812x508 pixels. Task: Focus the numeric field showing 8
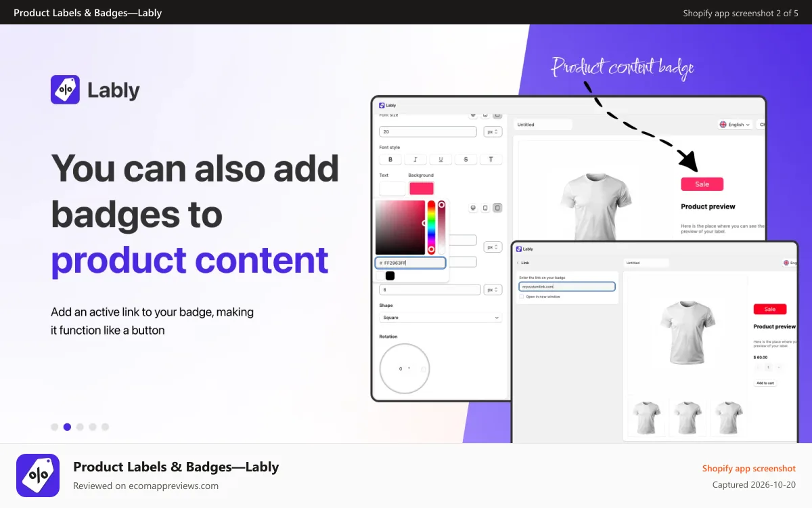point(428,289)
